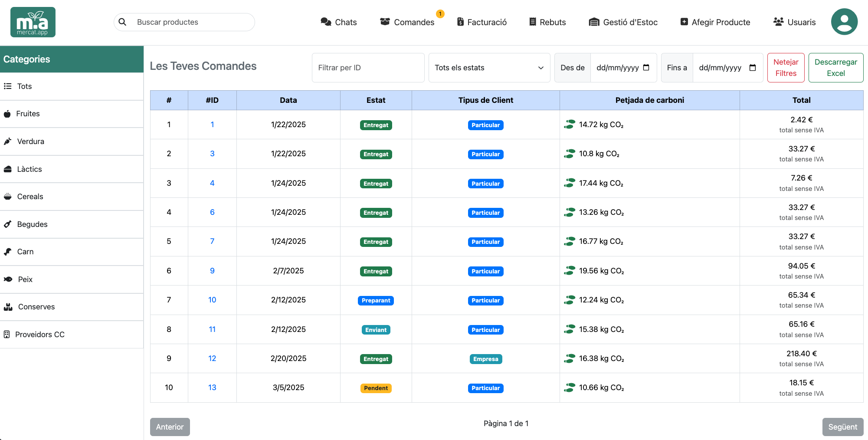Image resolution: width=868 pixels, height=440 pixels.
Task: Select the Verdura category
Action: click(30, 141)
